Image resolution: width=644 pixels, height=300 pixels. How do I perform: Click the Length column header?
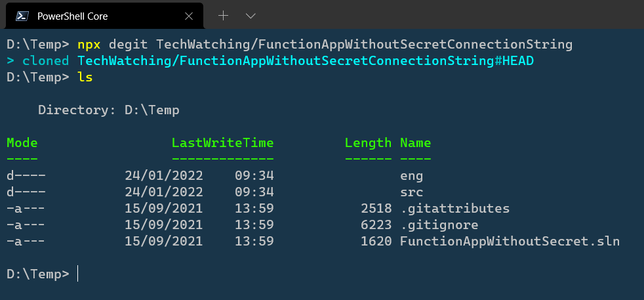point(368,143)
